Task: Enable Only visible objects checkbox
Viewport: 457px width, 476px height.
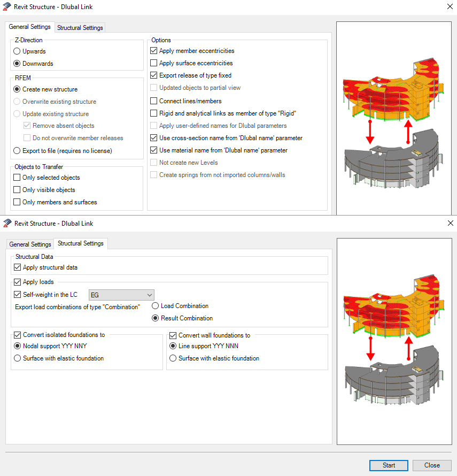Action: tap(17, 190)
